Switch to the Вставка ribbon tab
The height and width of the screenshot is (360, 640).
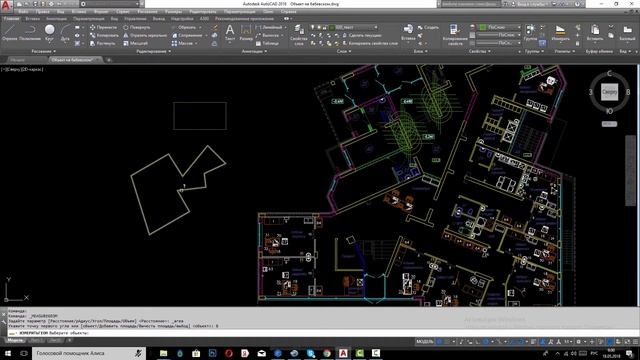click(x=33, y=19)
